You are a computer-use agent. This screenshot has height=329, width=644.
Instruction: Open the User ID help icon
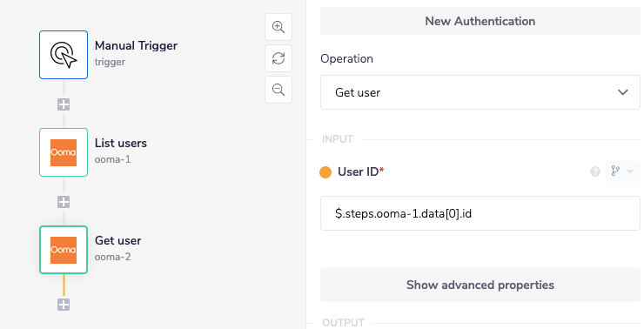click(595, 171)
